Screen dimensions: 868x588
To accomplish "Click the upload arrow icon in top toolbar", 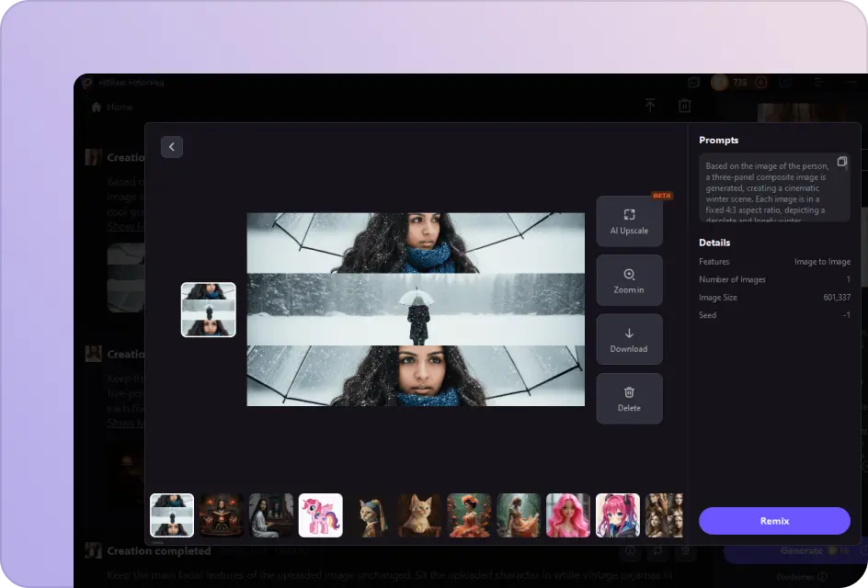I will [x=650, y=107].
